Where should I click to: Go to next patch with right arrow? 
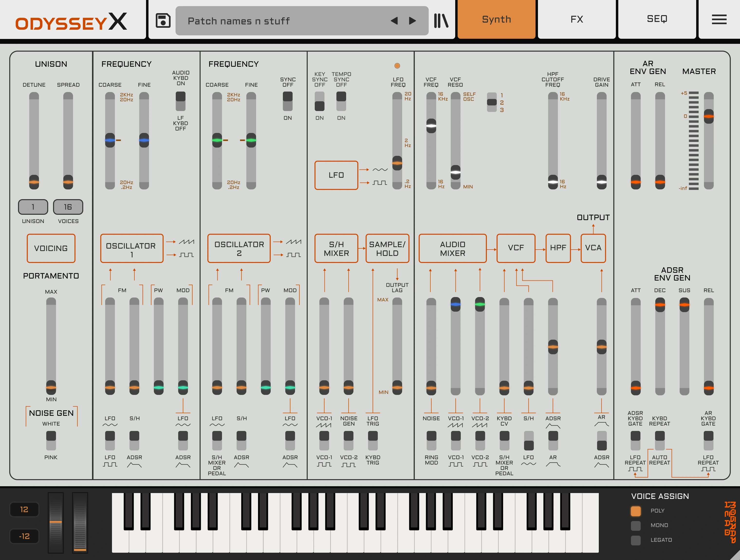pos(413,21)
